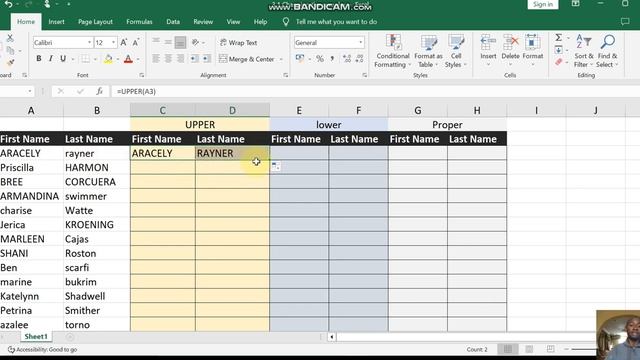Align text to the left
This screenshot has height=360, width=640.
(x=156, y=59)
